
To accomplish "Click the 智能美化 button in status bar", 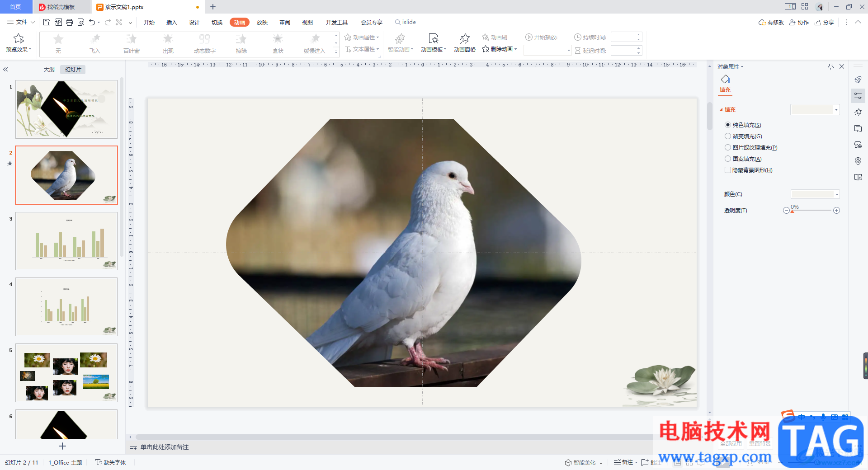I will 584,462.
